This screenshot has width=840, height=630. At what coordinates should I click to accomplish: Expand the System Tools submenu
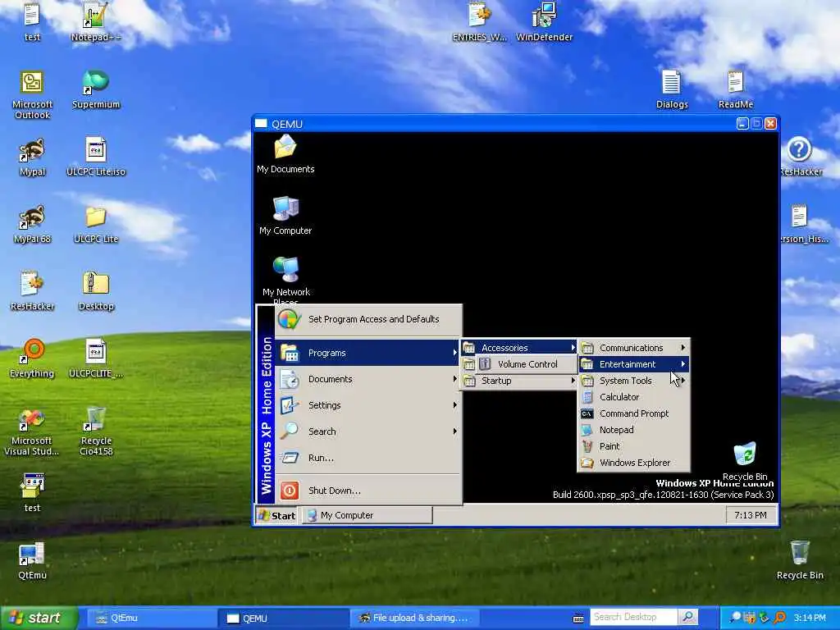[x=634, y=381]
